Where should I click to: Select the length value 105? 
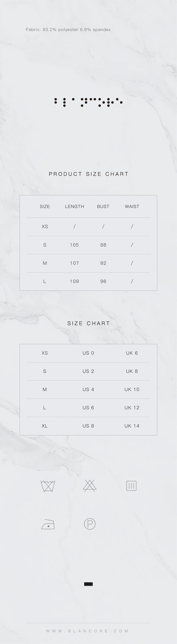pyautogui.click(x=75, y=245)
